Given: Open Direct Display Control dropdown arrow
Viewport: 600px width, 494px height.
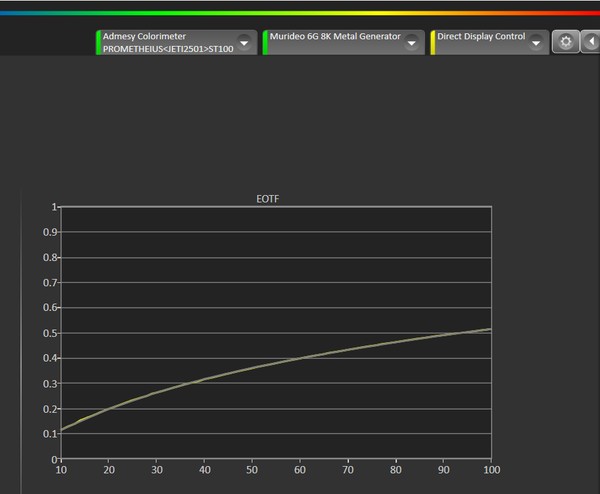Looking at the screenshot, I should click(x=536, y=42).
